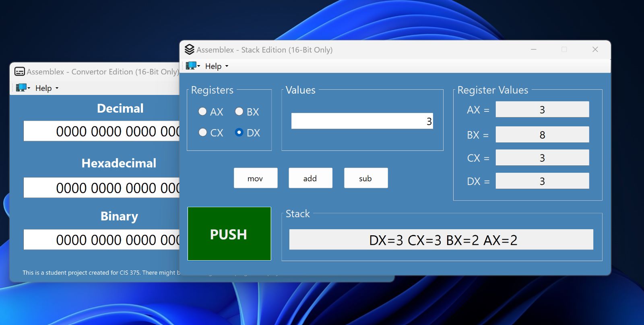The image size is (644, 325).
Task: Minimize the Stack Edition window
Action: click(534, 49)
